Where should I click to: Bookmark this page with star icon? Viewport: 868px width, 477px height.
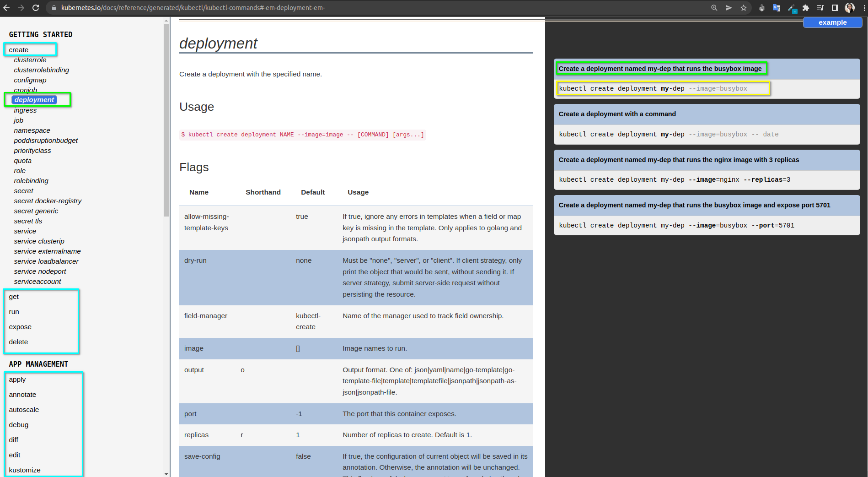coord(744,8)
